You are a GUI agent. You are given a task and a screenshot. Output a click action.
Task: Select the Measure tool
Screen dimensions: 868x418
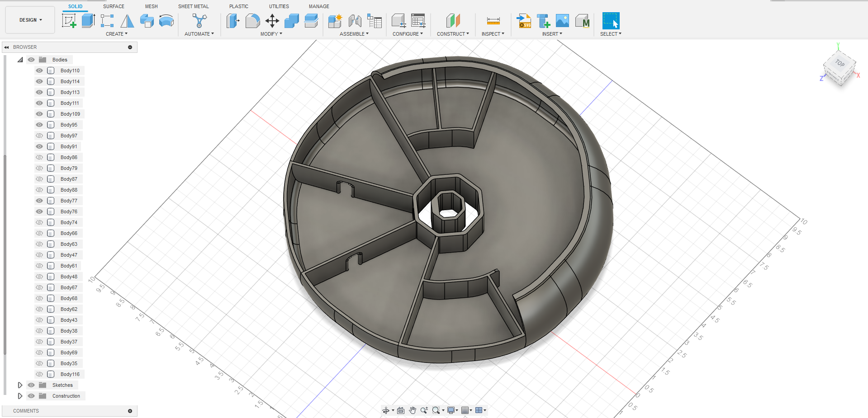(x=493, y=21)
